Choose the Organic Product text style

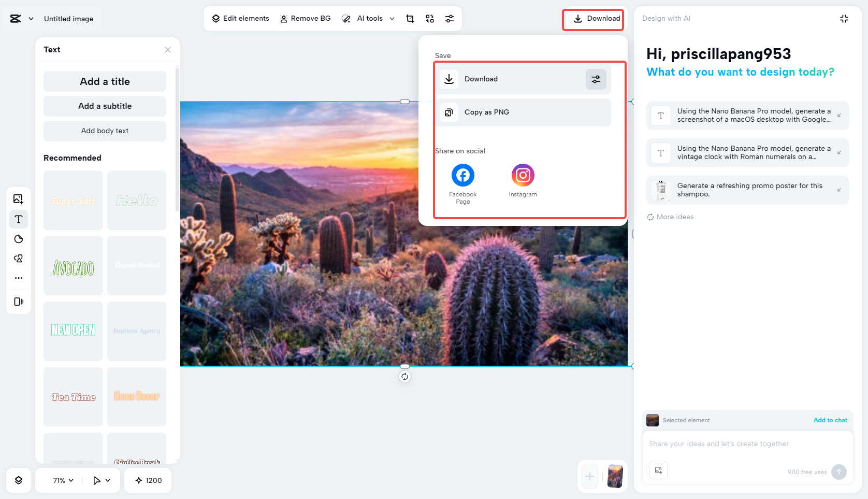(x=137, y=266)
